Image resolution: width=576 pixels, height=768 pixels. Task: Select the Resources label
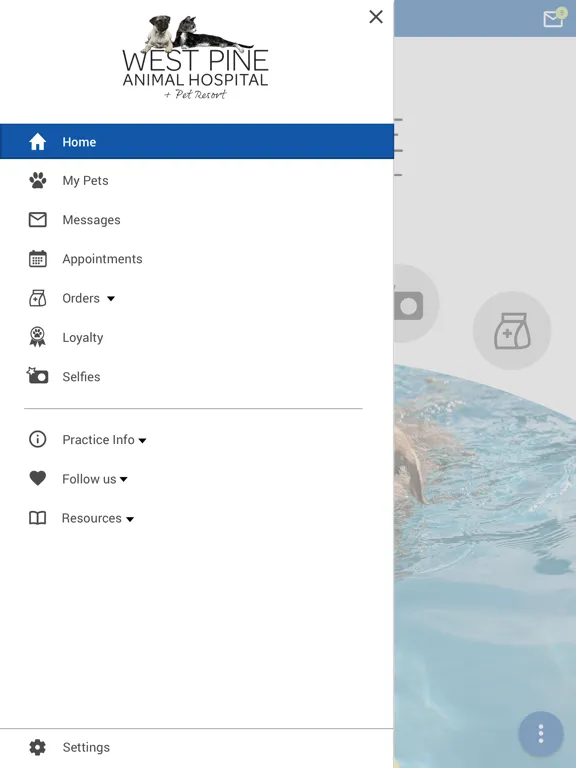coord(92,518)
